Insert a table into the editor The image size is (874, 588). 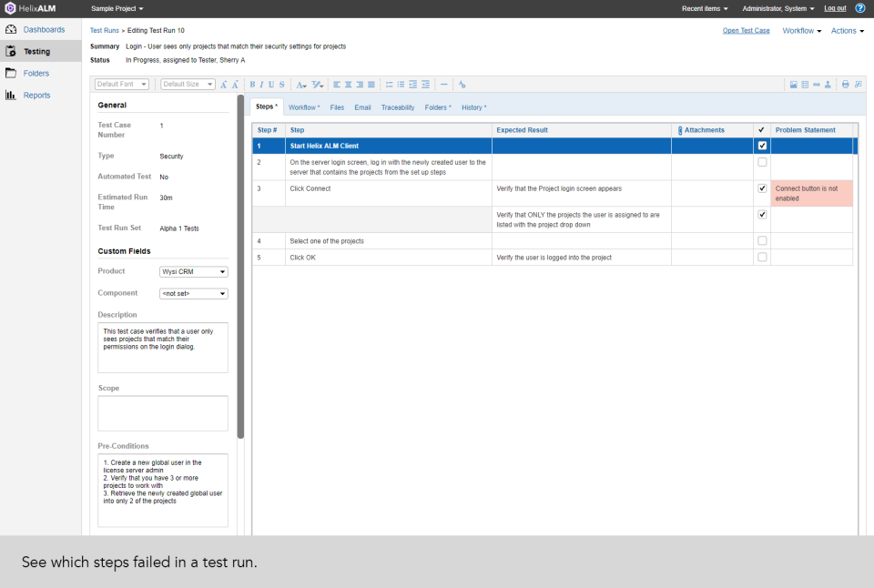tap(805, 84)
